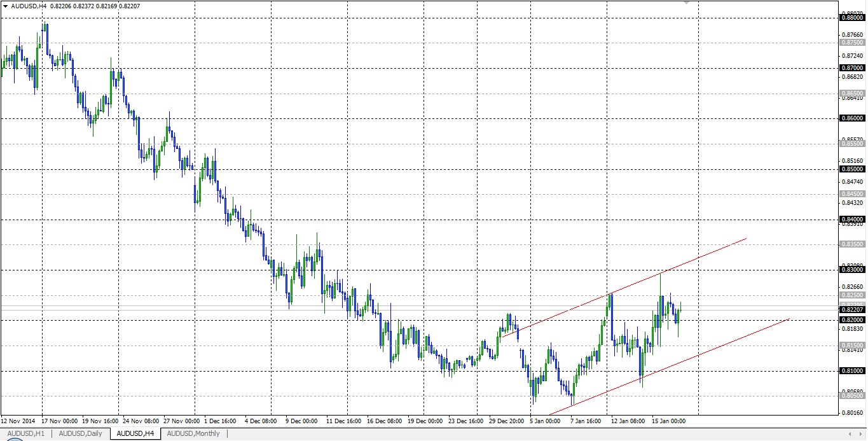Click the gray 0.80500 price label
868x441 pixels.
pos(851,395)
